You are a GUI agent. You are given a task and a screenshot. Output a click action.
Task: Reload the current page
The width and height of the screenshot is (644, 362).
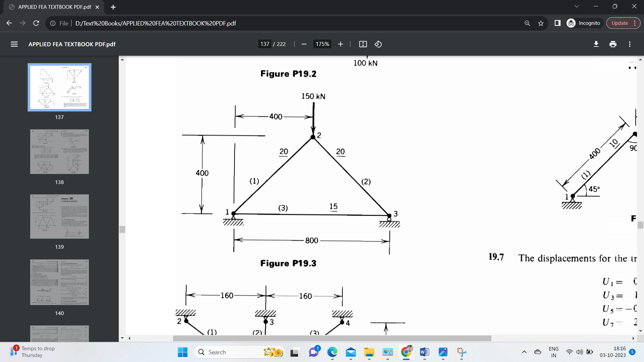tap(36, 23)
